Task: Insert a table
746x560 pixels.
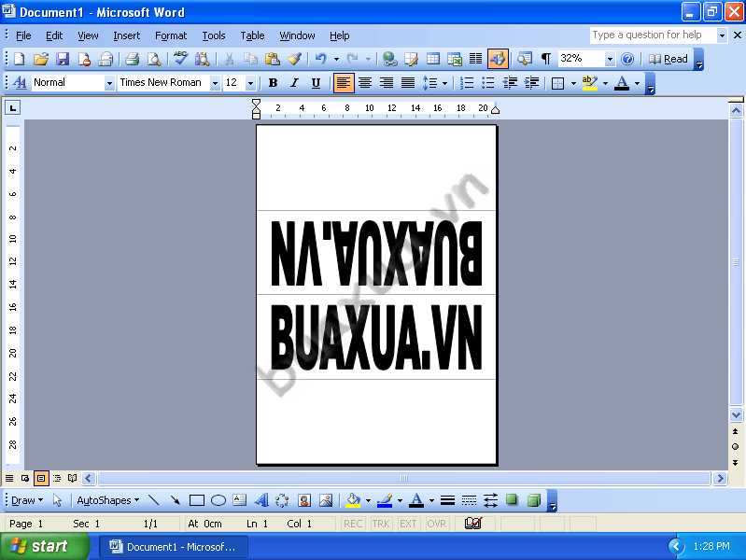Action: click(433, 59)
